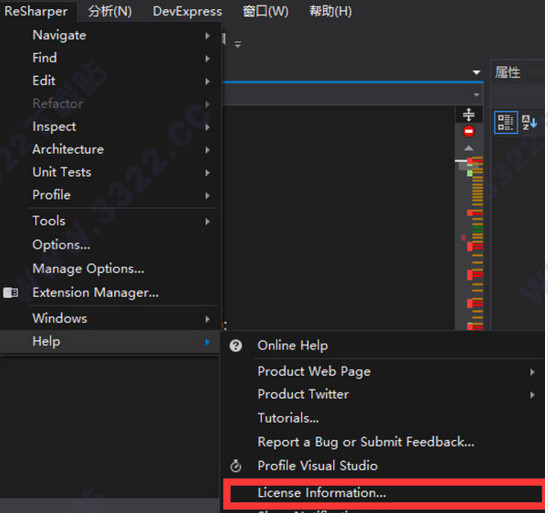Expand the Inspect submenu
548x513 pixels.
coord(110,127)
